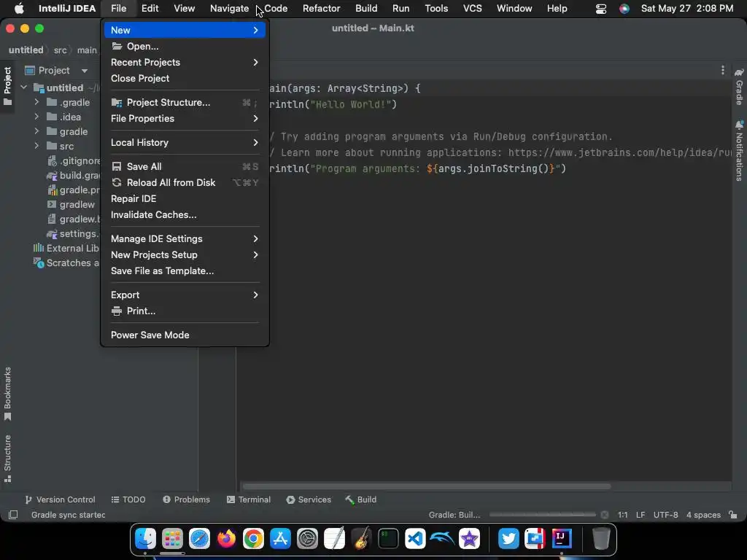Toggle tool window bars icon in status bar
Screen dimensions: 747x560
[13, 515]
